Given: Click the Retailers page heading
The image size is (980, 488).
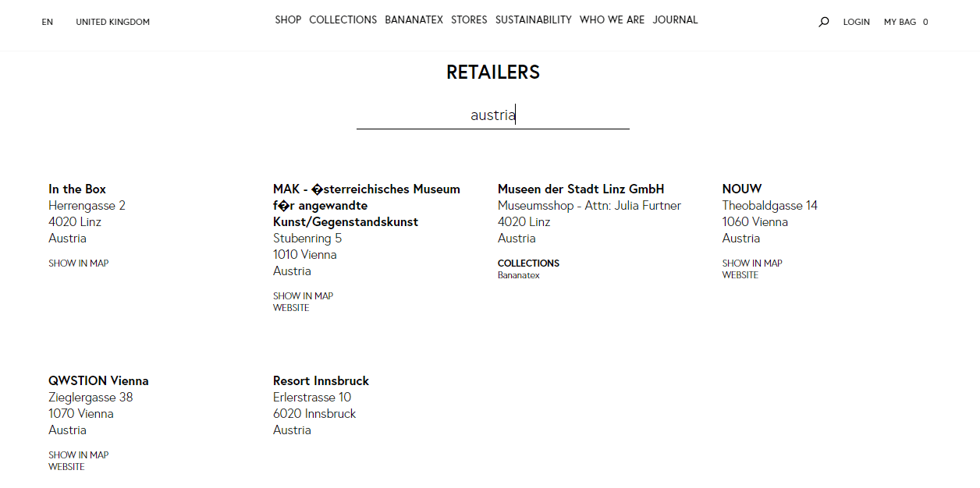Looking at the screenshot, I should point(493,72).
